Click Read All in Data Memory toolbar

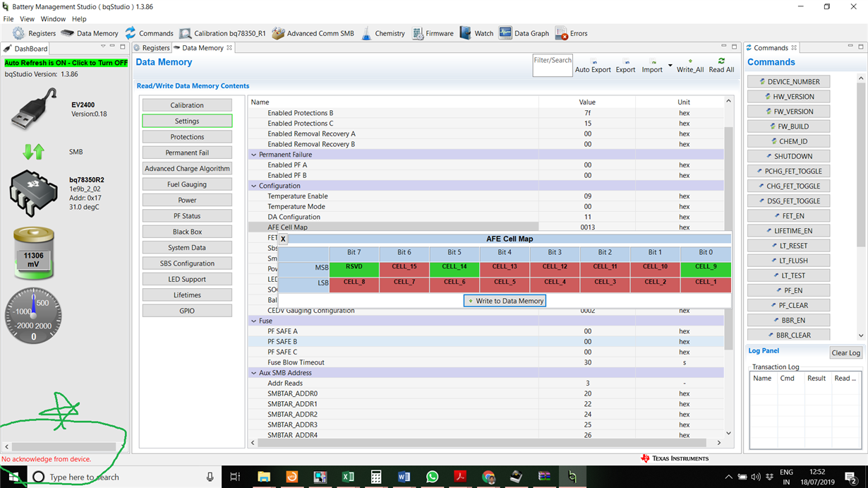pyautogui.click(x=721, y=65)
